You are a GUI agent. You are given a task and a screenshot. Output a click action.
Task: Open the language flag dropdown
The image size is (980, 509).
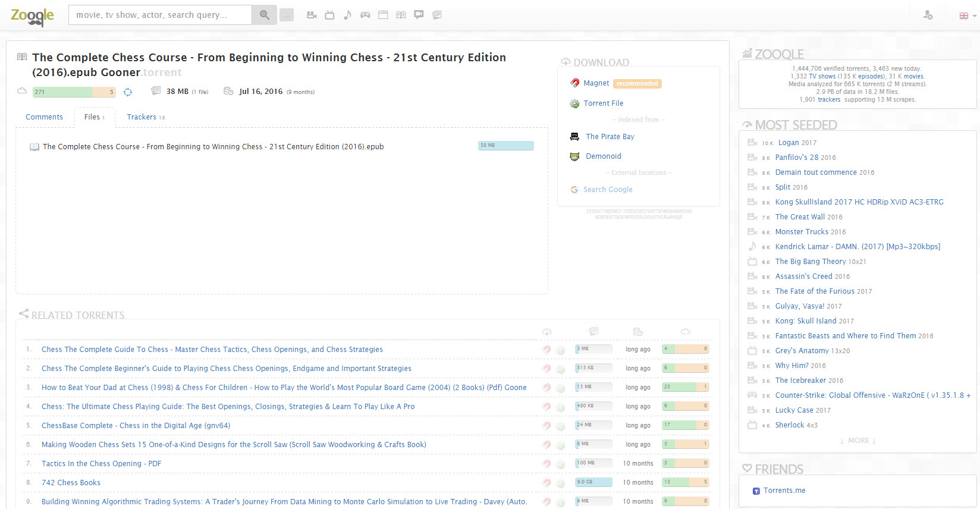[x=967, y=15]
